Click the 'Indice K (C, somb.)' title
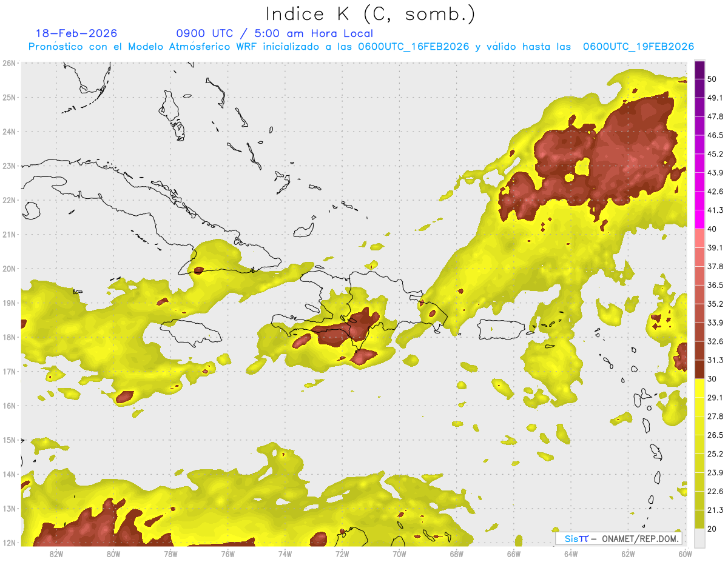Viewport: 728px width, 562px height. pyautogui.click(x=370, y=14)
